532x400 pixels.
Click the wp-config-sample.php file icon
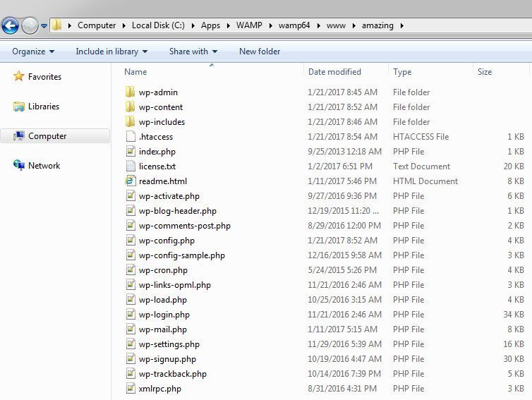(x=131, y=255)
